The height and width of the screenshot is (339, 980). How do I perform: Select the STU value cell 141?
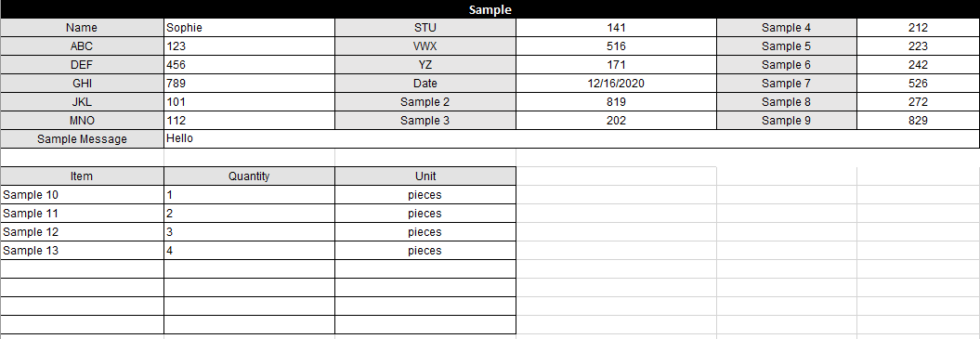point(616,28)
